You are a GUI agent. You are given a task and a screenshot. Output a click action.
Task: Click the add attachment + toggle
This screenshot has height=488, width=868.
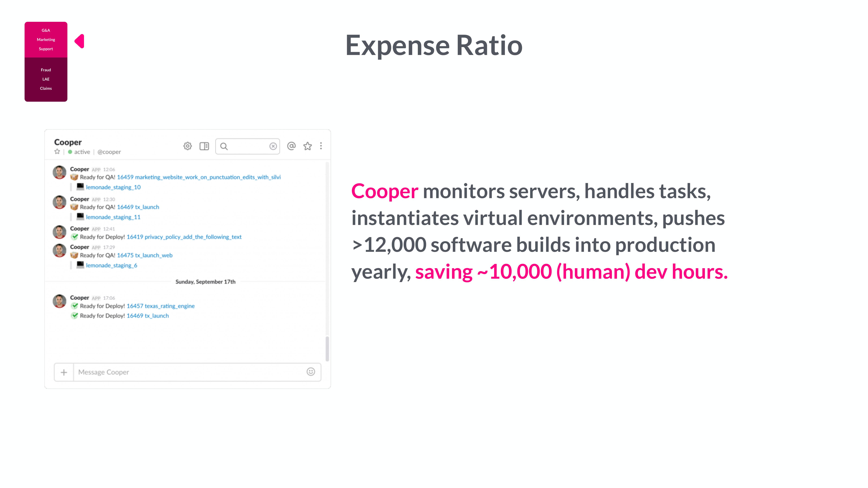(64, 372)
